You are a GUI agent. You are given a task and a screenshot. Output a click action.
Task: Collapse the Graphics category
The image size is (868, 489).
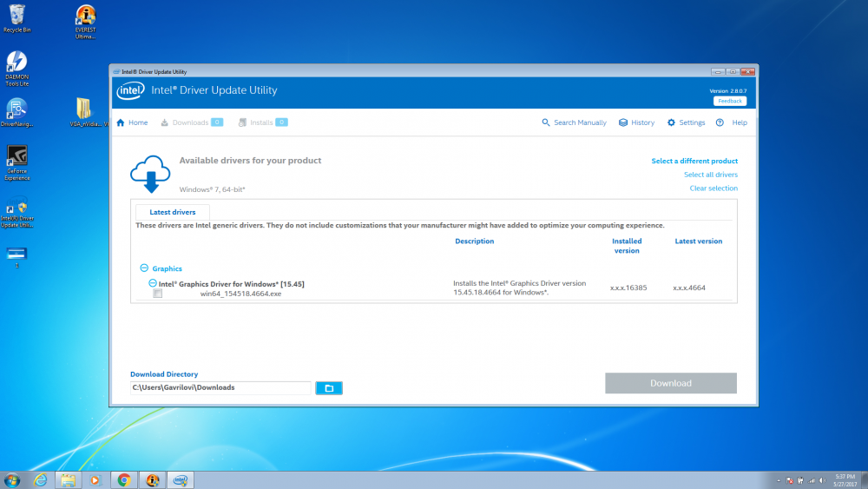point(144,268)
